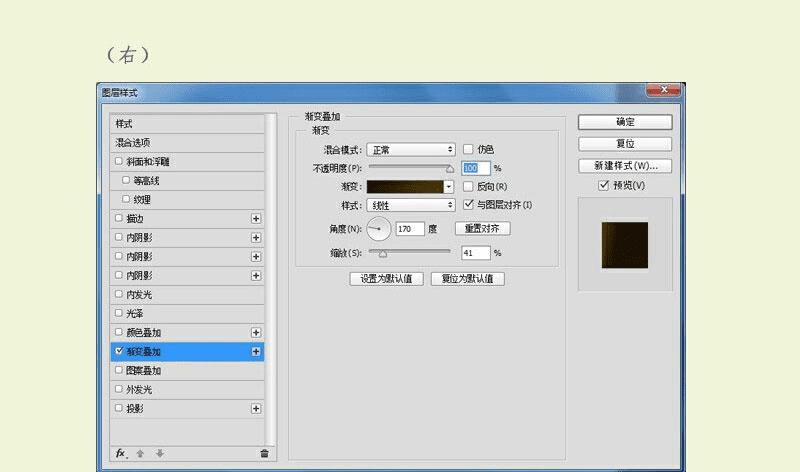
Task: Click the 重置对齐 button
Action: pos(482,229)
